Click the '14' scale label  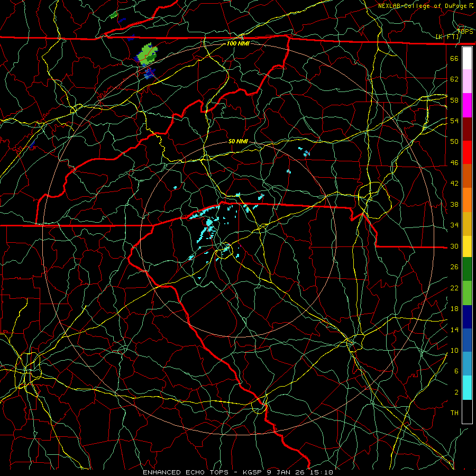(x=454, y=329)
